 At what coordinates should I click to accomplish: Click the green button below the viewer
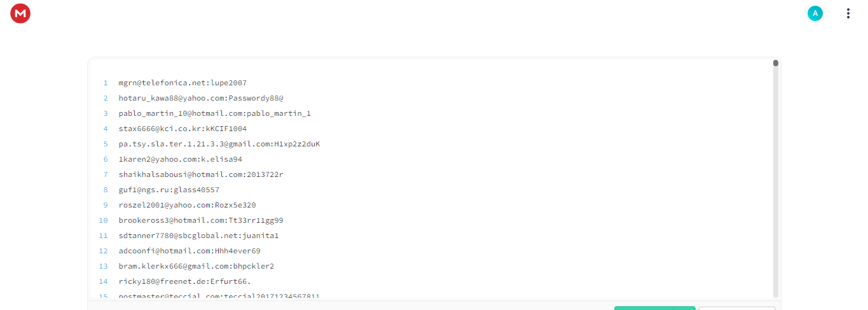pos(644,308)
